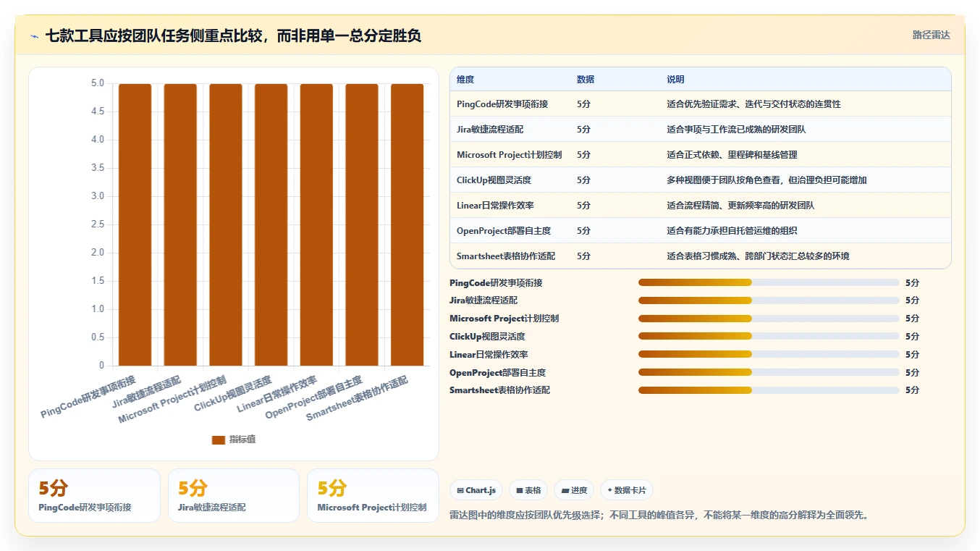Click PingCode研发事项衔接 label in progress list
Image resolution: width=980 pixels, height=551 pixels.
(x=496, y=282)
